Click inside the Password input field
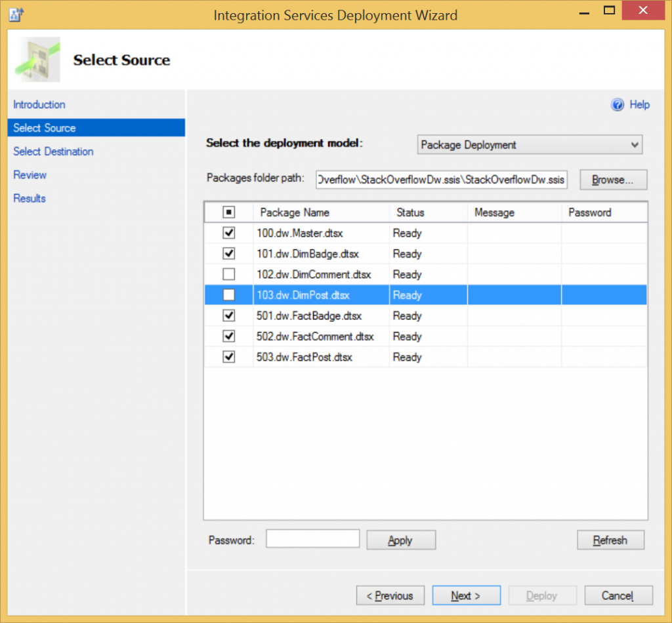Viewport: 672px width, 623px height. [x=312, y=538]
